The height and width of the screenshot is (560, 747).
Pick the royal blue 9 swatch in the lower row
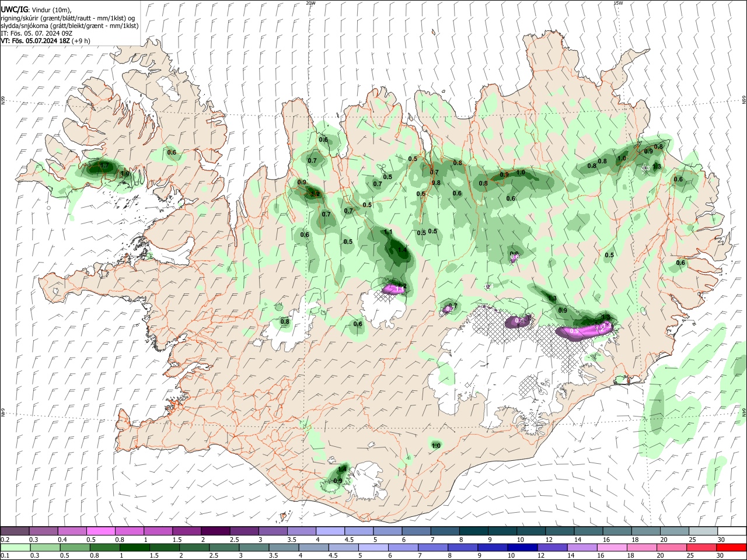pyautogui.click(x=493, y=547)
